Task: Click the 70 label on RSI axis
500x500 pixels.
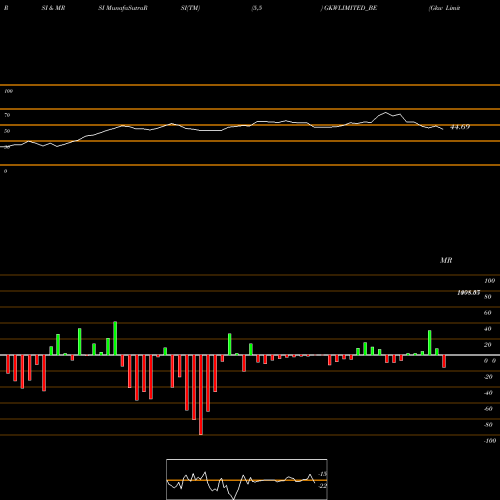Action: coord(7,115)
